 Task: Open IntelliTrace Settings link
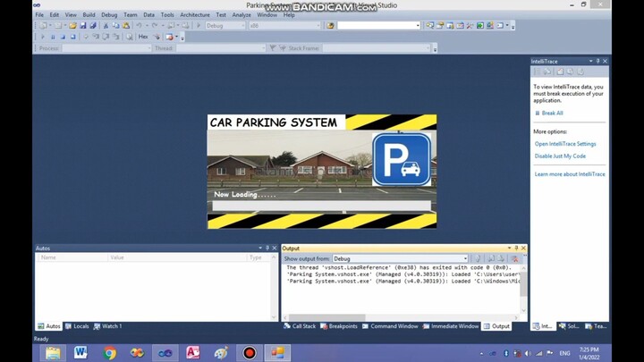coord(565,144)
